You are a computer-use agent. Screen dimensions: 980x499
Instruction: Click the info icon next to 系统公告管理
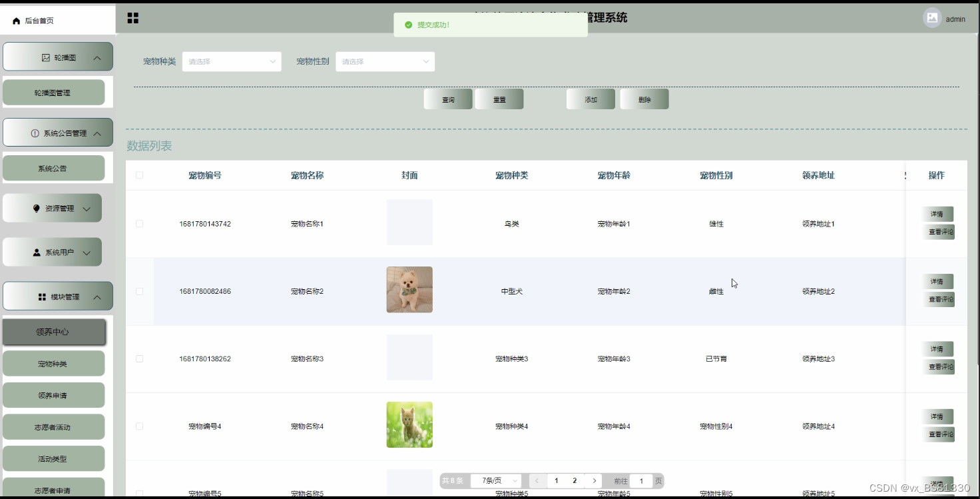[35, 133]
